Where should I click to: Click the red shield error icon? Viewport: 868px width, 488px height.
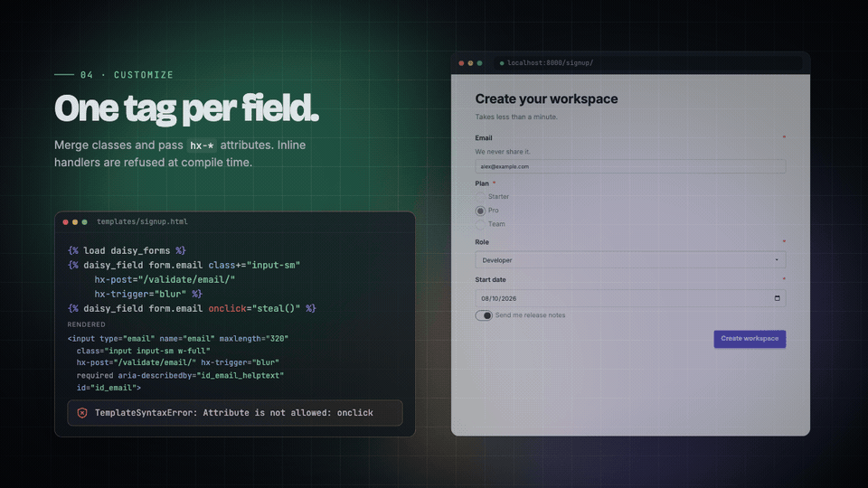click(x=82, y=413)
